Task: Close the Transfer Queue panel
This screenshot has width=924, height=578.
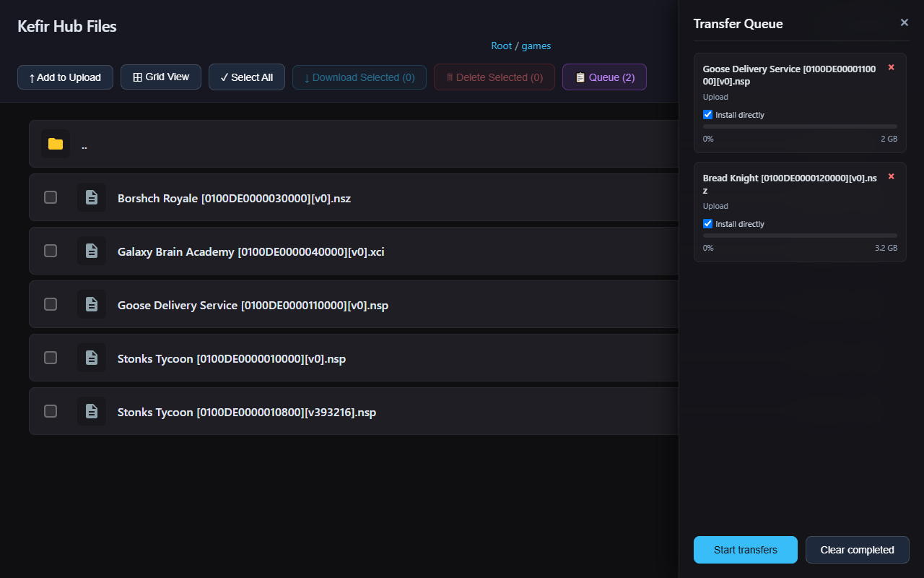Action: pyautogui.click(x=905, y=22)
